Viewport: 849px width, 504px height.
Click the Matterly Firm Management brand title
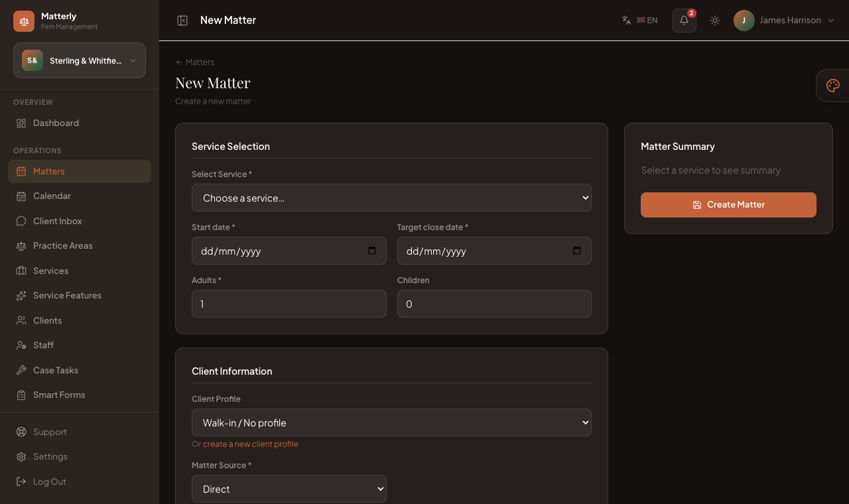(x=69, y=21)
